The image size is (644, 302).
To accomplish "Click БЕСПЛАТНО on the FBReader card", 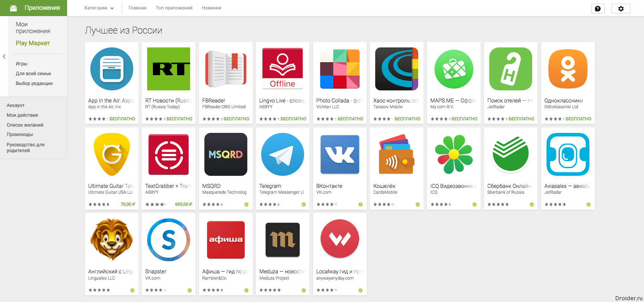I will [x=236, y=119].
